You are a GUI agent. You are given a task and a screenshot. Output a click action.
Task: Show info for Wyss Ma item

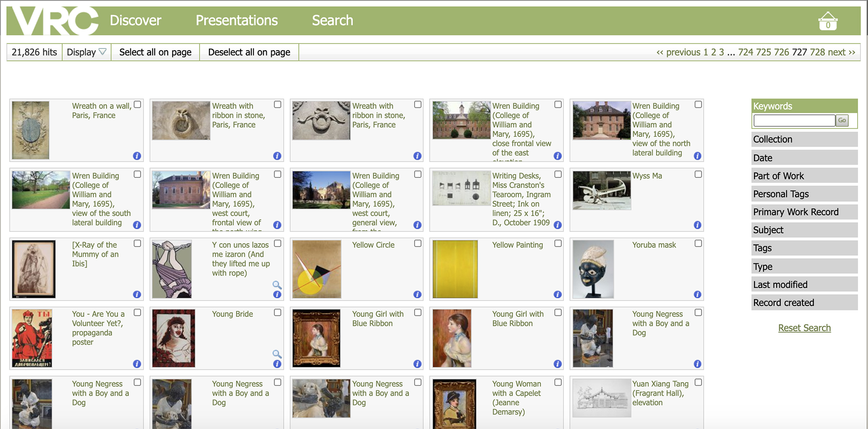(x=698, y=225)
